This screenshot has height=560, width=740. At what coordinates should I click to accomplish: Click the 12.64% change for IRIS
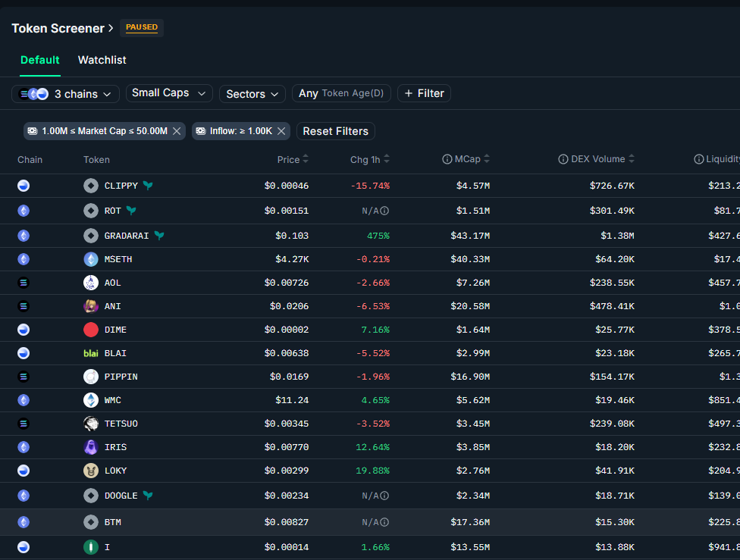click(x=373, y=447)
